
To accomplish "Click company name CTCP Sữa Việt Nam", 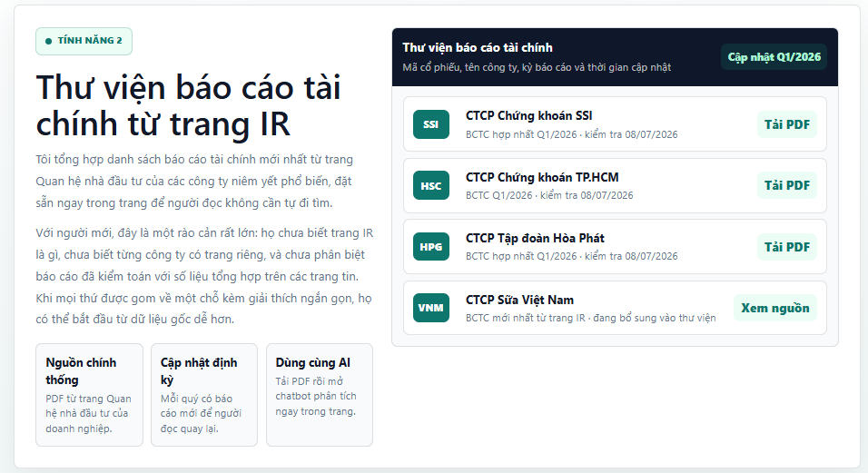I will tap(519, 300).
